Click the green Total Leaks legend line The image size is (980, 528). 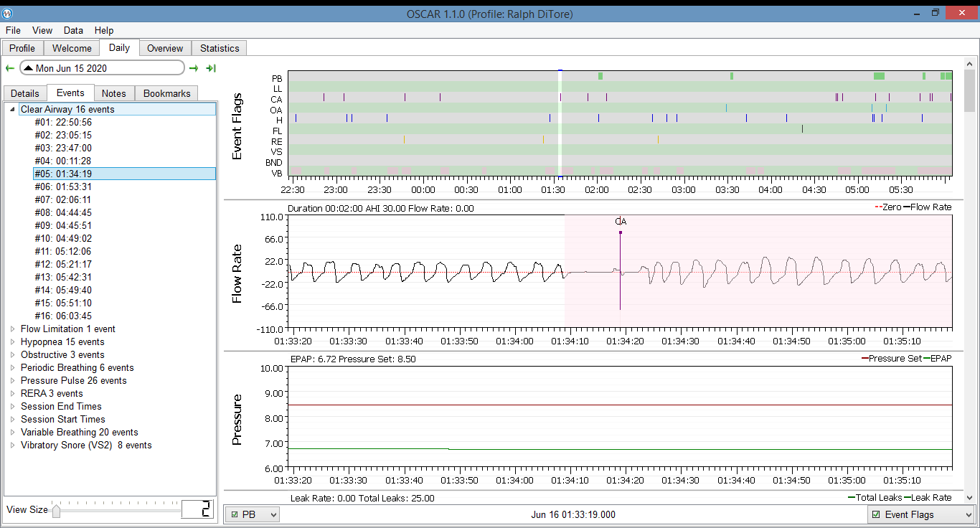[x=852, y=497]
